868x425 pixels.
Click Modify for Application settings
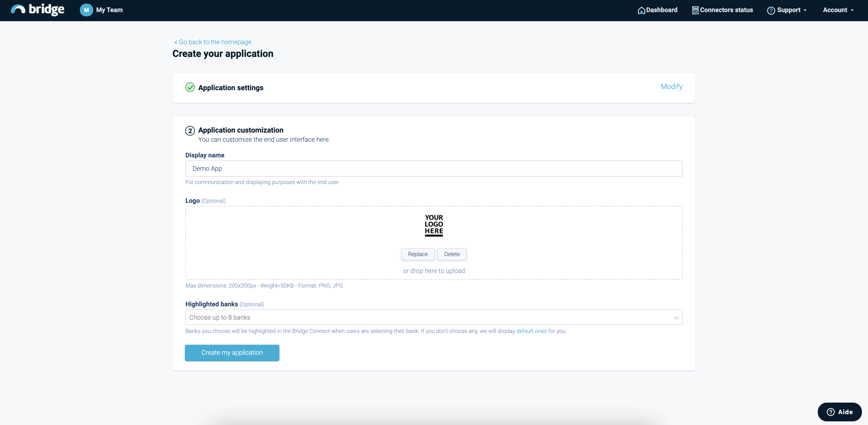671,87
